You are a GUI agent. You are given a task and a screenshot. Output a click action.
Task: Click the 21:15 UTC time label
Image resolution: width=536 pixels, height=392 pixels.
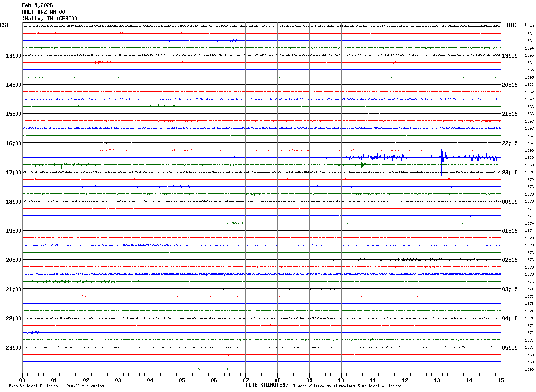coord(510,114)
